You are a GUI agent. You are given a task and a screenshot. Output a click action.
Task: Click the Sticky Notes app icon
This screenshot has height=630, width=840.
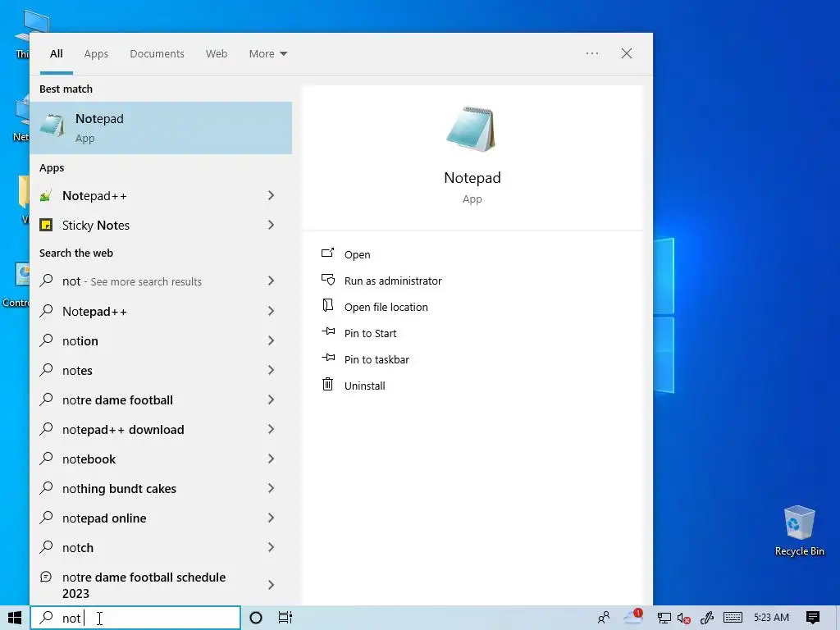tap(46, 225)
